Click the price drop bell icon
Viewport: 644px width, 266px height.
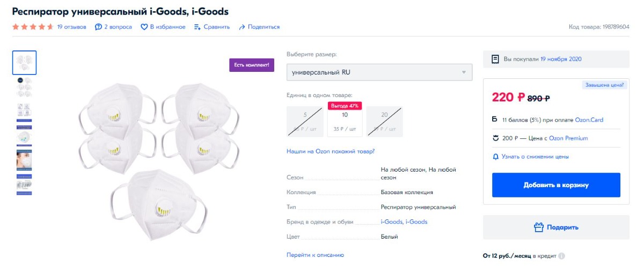tap(495, 157)
